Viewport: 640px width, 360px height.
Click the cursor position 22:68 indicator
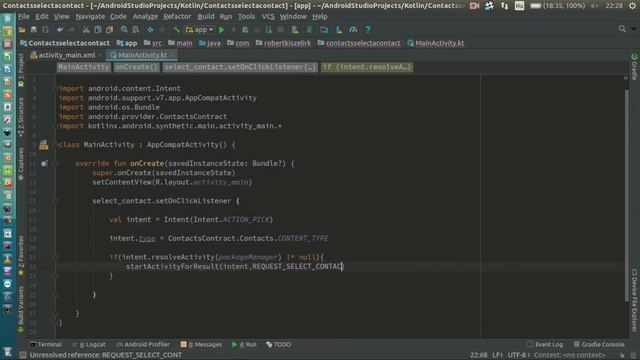(478, 355)
